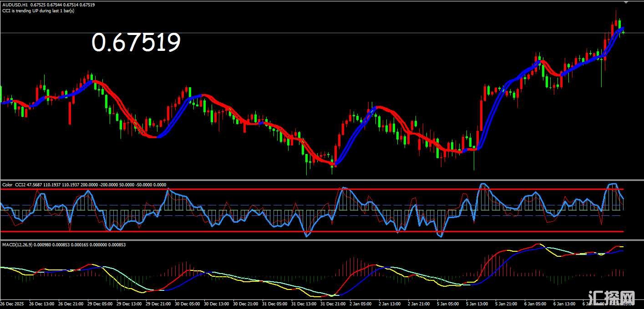Click the latest candle at chart's right edge

(623, 31)
